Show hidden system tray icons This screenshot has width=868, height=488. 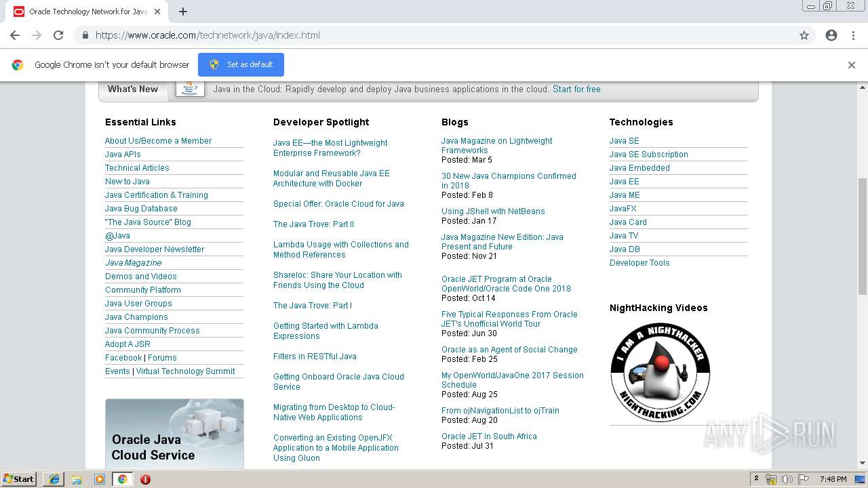pyautogui.click(x=756, y=479)
